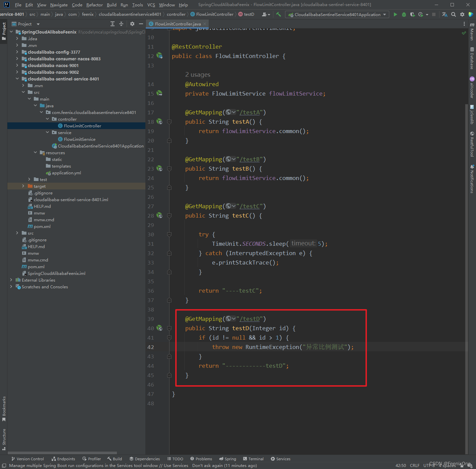Viewport: 476px width, 469px height.
Task: Collapse the cloudalibaba-sentinel-service-8401 module node
Action: (x=17, y=79)
